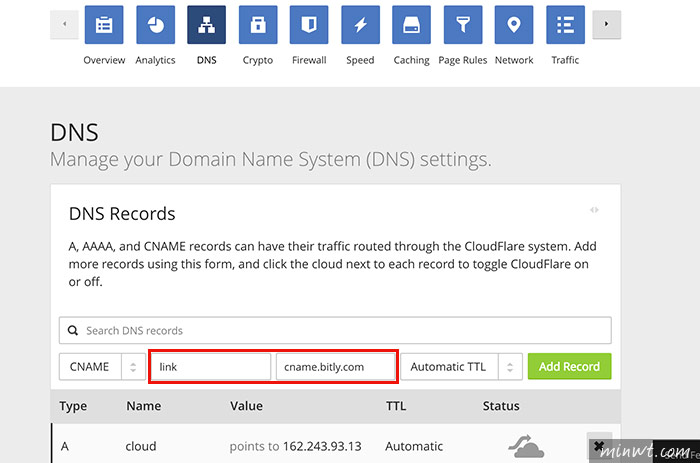Collapse the DNS Records panel via its arrows icon
Screen dimensions: 700x463
594,210
